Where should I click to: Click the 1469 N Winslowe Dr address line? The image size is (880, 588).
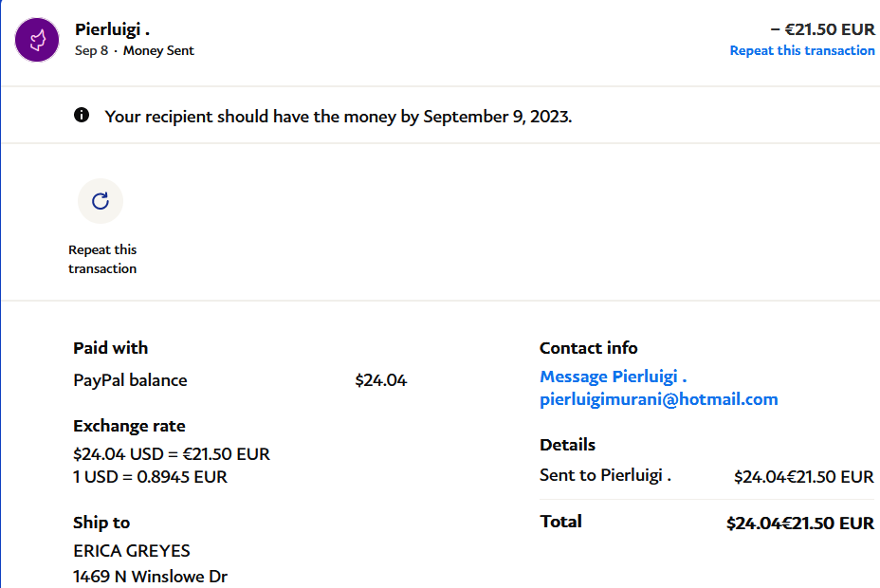150,576
